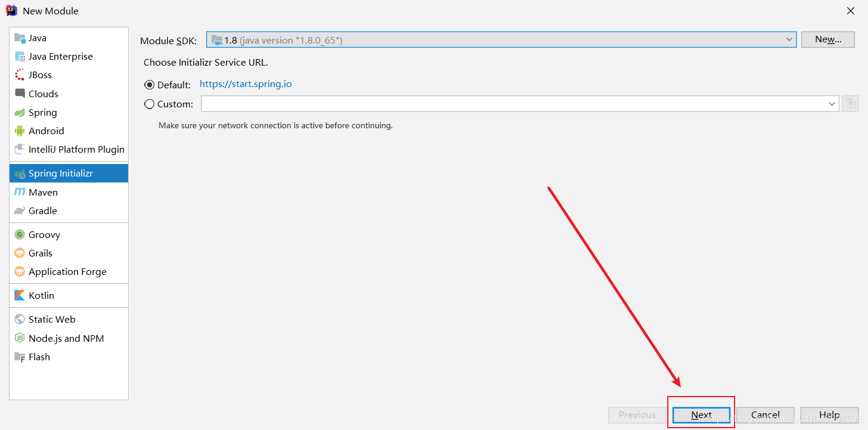The width and height of the screenshot is (868, 430).
Task: Click the Clouds chat-bubble icon
Action: point(20,94)
